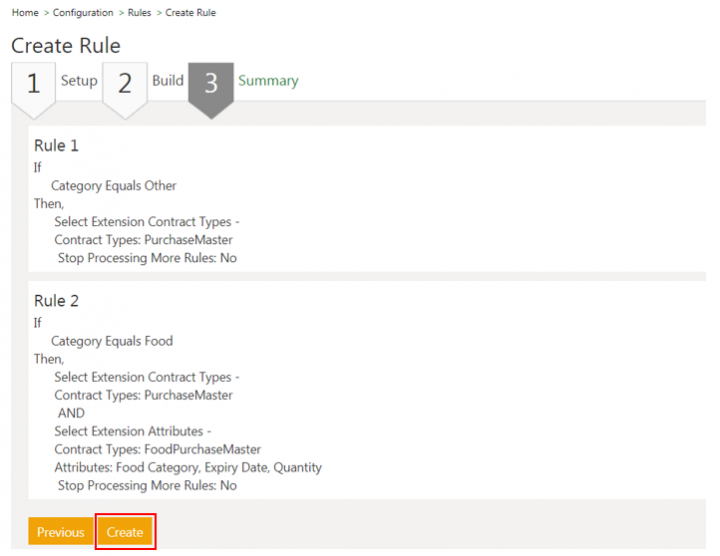
Task: Click the AND operator in Rule 2
Action: (x=71, y=413)
